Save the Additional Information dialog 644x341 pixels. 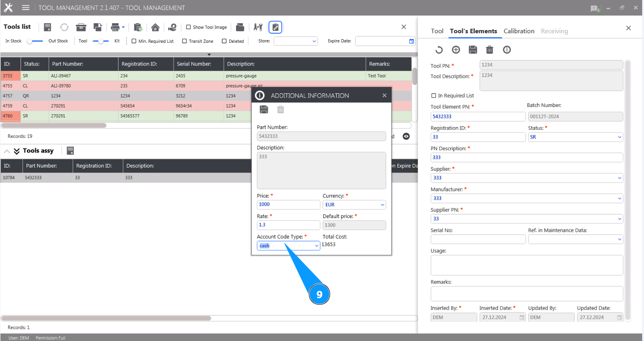[x=263, y=109]
